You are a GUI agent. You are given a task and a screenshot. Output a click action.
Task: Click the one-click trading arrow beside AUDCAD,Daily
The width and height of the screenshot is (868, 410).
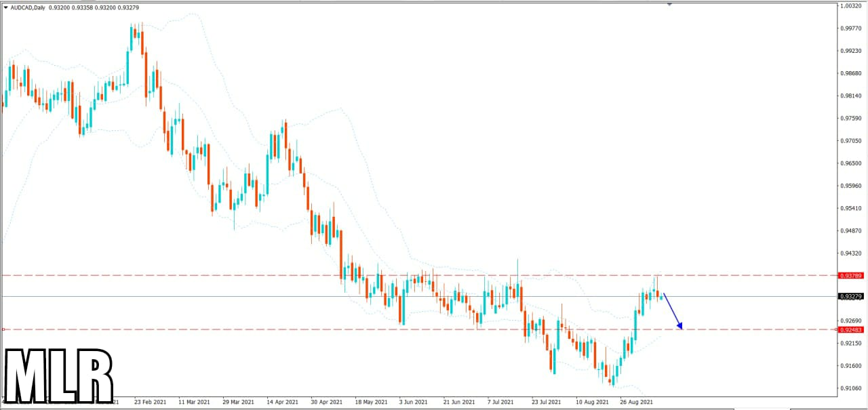point(5,7)
